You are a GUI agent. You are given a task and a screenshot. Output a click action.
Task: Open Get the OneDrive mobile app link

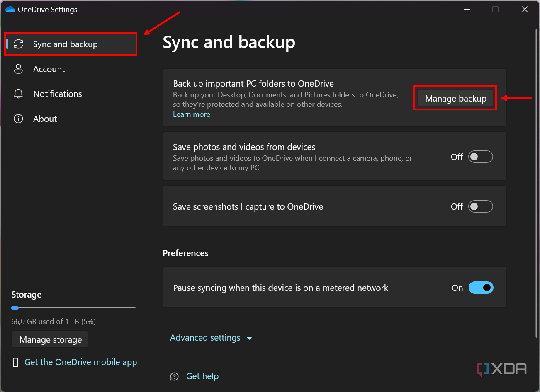(80, 362)
